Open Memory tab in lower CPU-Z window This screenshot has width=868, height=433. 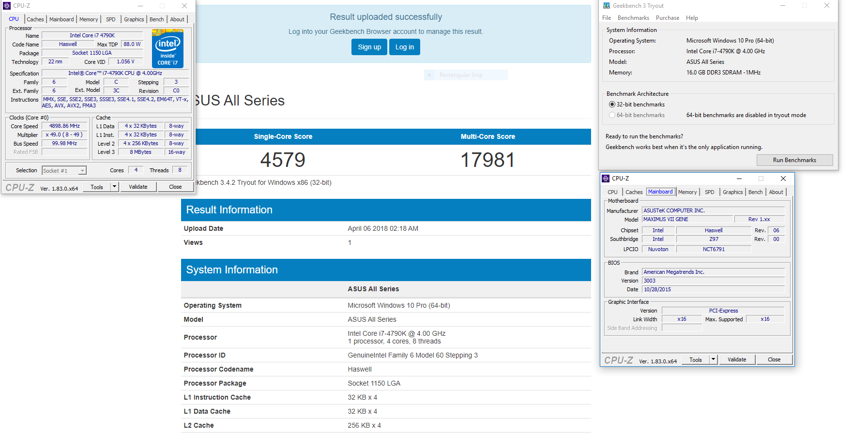coord(687,192)
